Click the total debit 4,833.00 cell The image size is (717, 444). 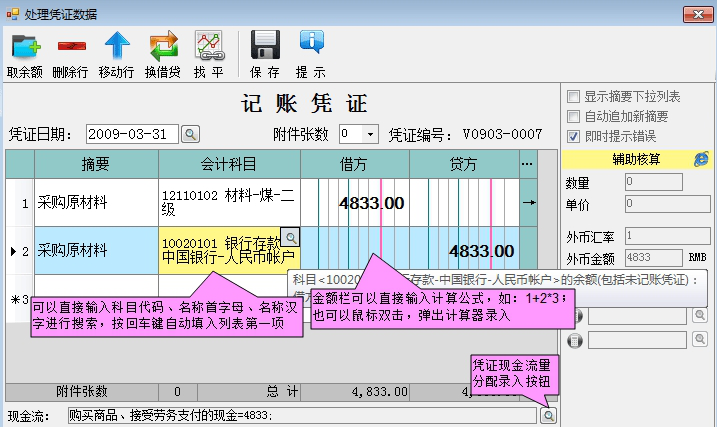[x=355, y=391]
